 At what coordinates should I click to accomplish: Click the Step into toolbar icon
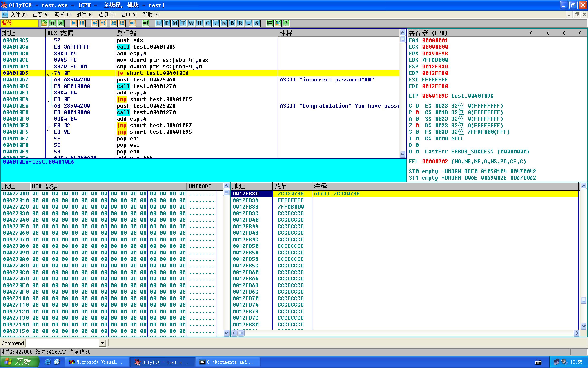95,23
